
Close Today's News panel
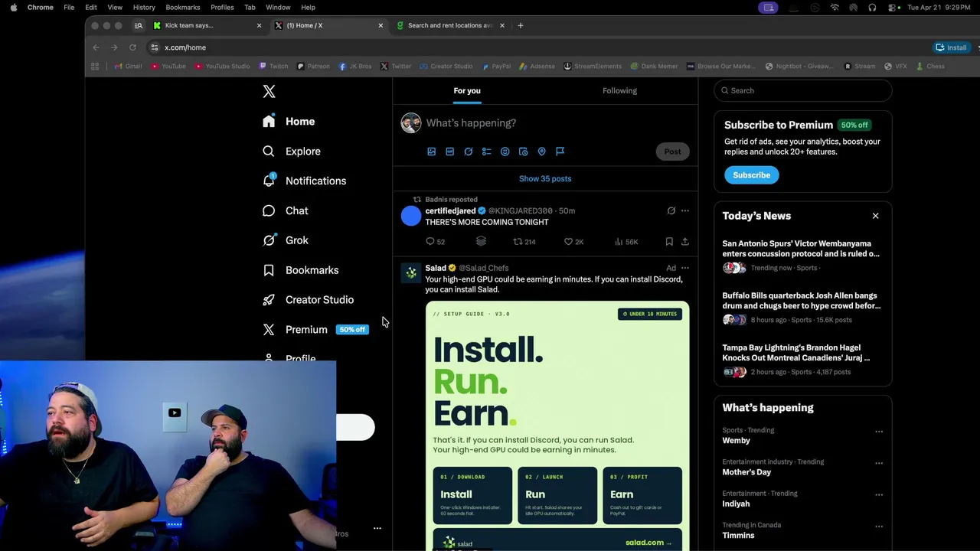point(875,216)
